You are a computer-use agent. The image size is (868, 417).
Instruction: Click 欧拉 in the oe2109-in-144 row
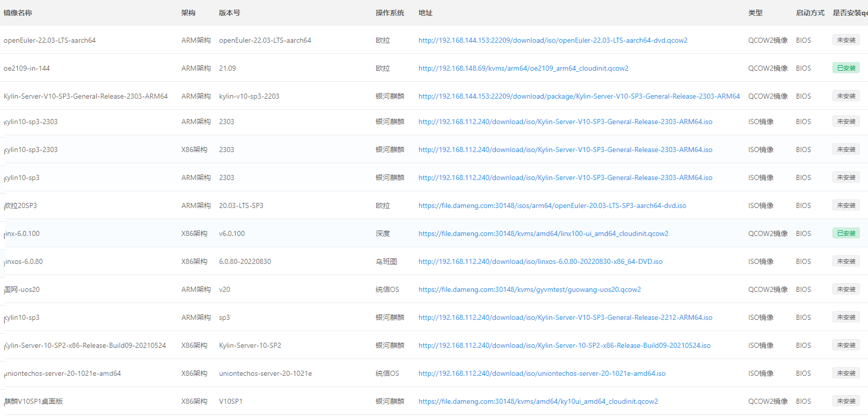[383, 68]
